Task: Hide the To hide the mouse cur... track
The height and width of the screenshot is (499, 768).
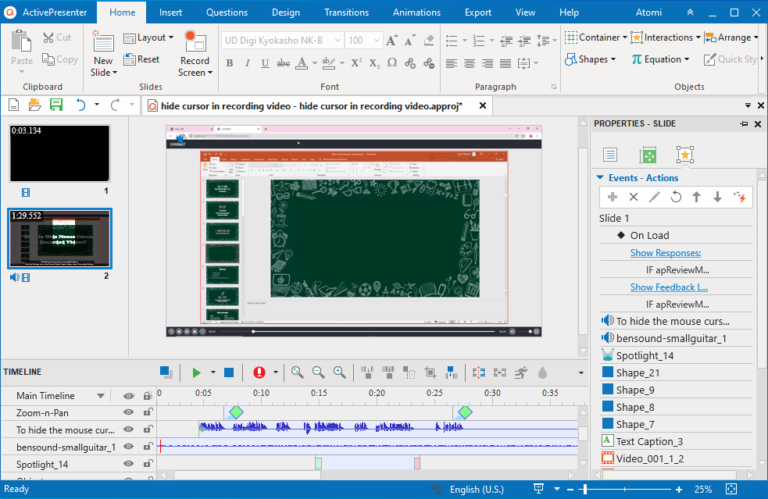Action: tap(128, 429)
